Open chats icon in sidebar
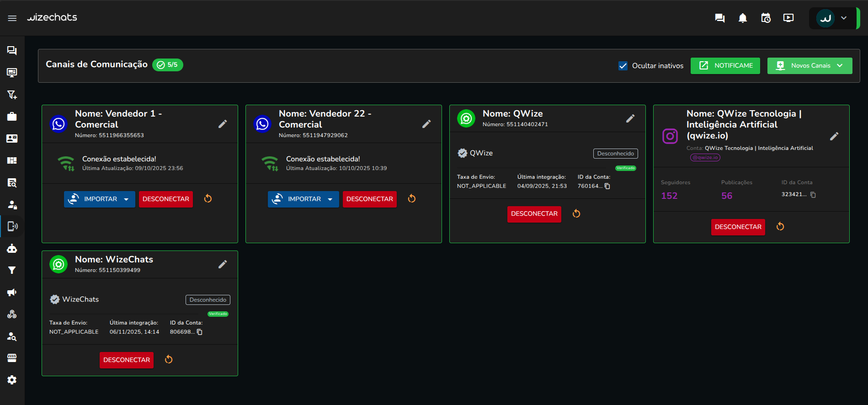The height and width of the screenshot is (405, 868). (12, 50)
